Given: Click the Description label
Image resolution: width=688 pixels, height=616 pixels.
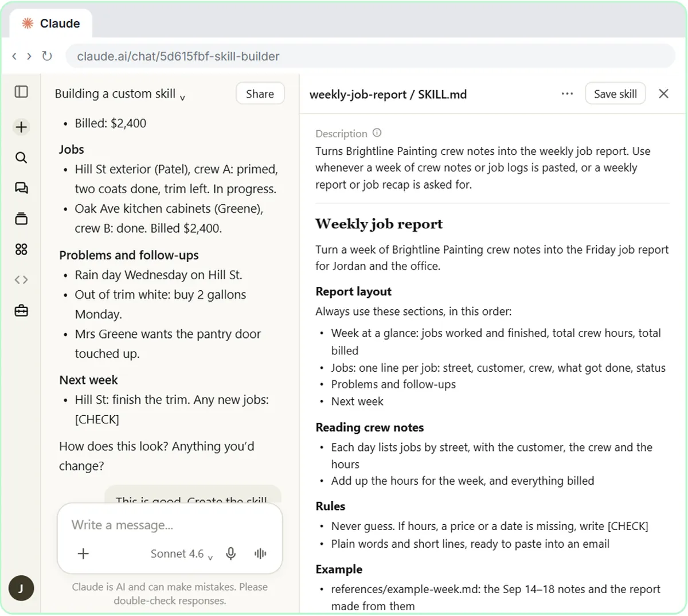Looking at the screenshot, I should tap(341, 134).
